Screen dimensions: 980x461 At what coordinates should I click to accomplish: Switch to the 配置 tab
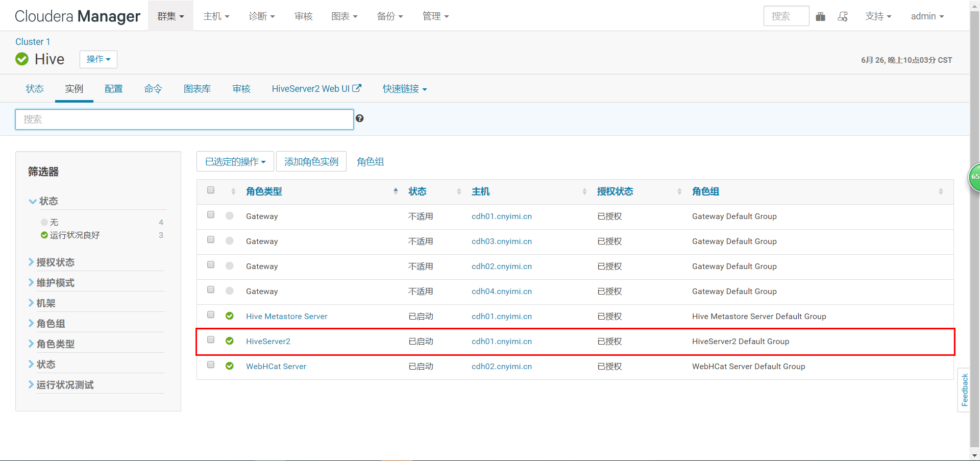pyautogui.click(x=113, y=88)
